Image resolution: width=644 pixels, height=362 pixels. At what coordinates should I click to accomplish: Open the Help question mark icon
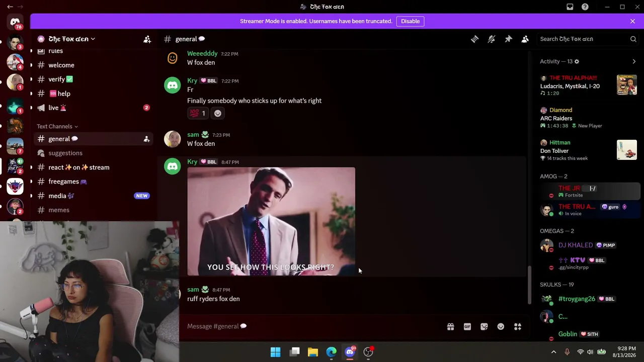pyautogui.click(x=585, y=7)
